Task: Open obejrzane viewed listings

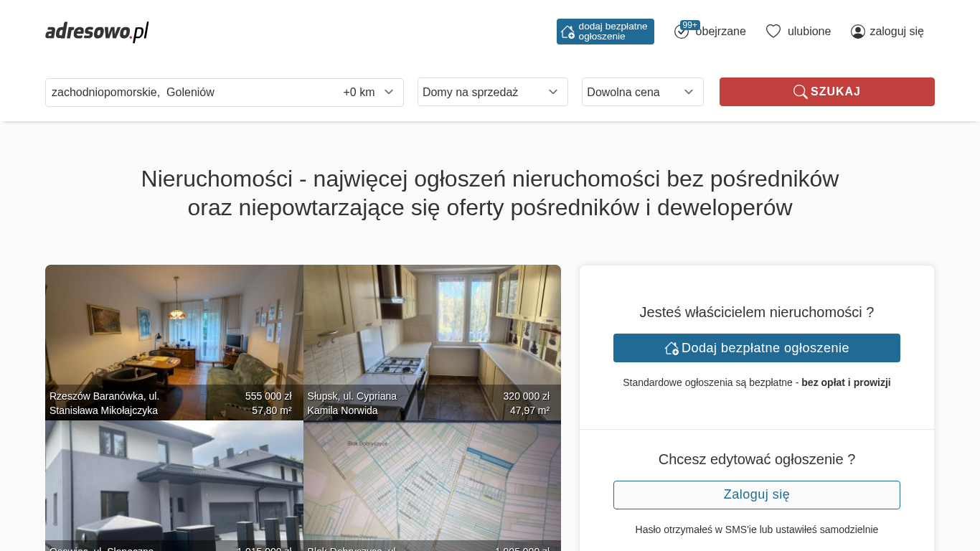Action: [720, 32]
